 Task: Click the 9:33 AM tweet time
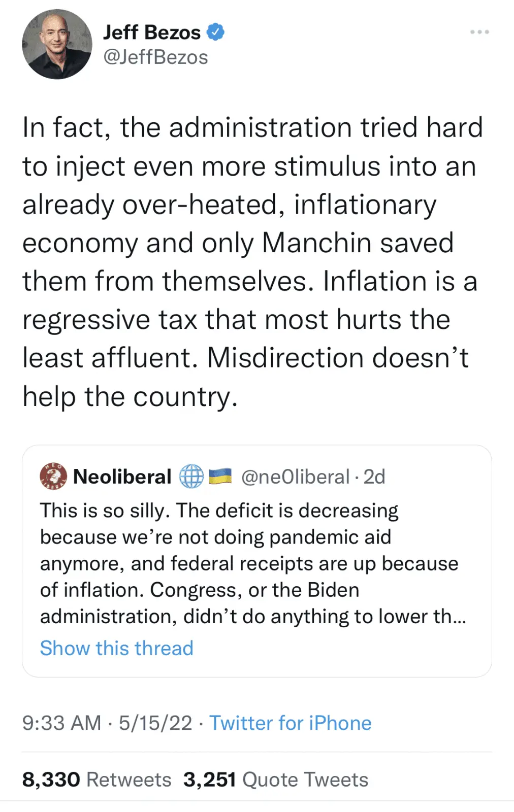point(61,723)
